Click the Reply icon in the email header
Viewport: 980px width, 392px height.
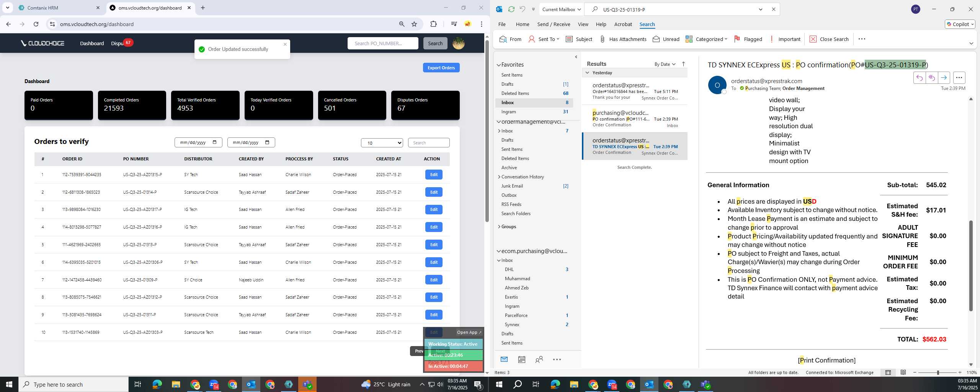pyautogui.click(x=920, y=78)
